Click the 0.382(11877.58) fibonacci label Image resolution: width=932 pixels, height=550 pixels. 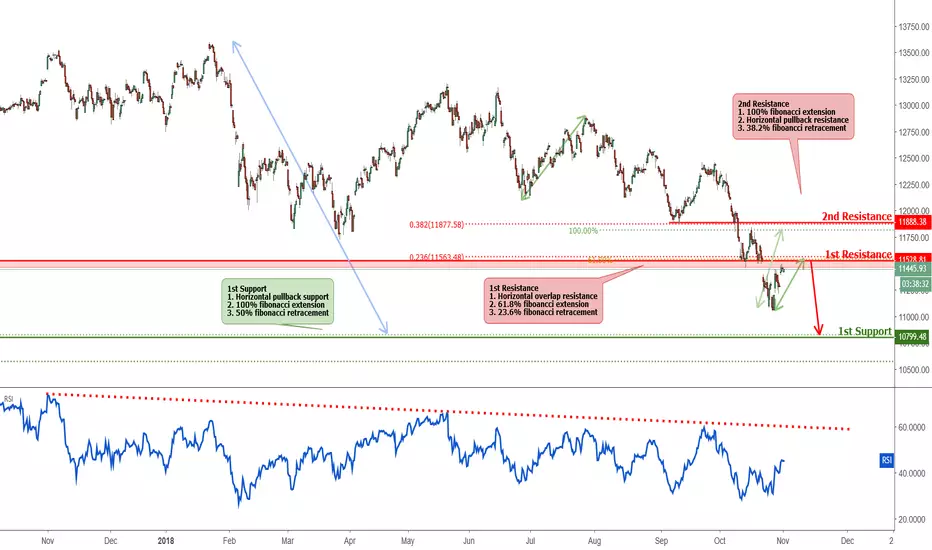436,225
